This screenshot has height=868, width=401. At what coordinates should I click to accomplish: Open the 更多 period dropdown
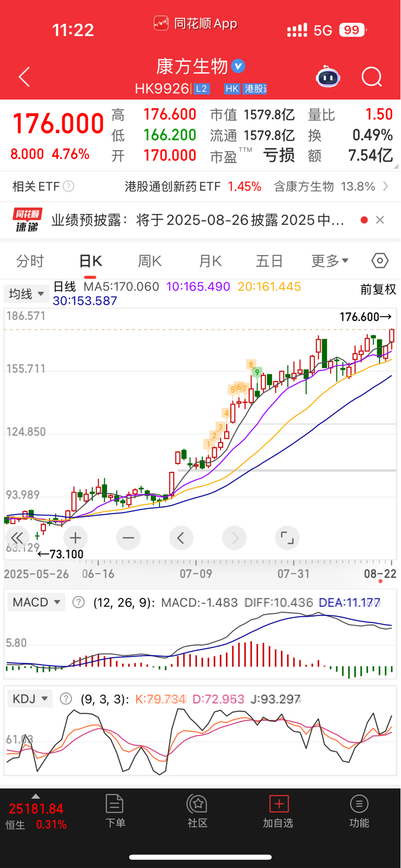tap(330, 261)
